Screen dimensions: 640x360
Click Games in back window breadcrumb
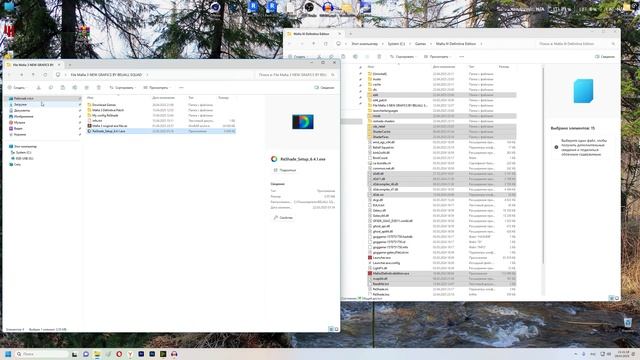coord(420,44)
